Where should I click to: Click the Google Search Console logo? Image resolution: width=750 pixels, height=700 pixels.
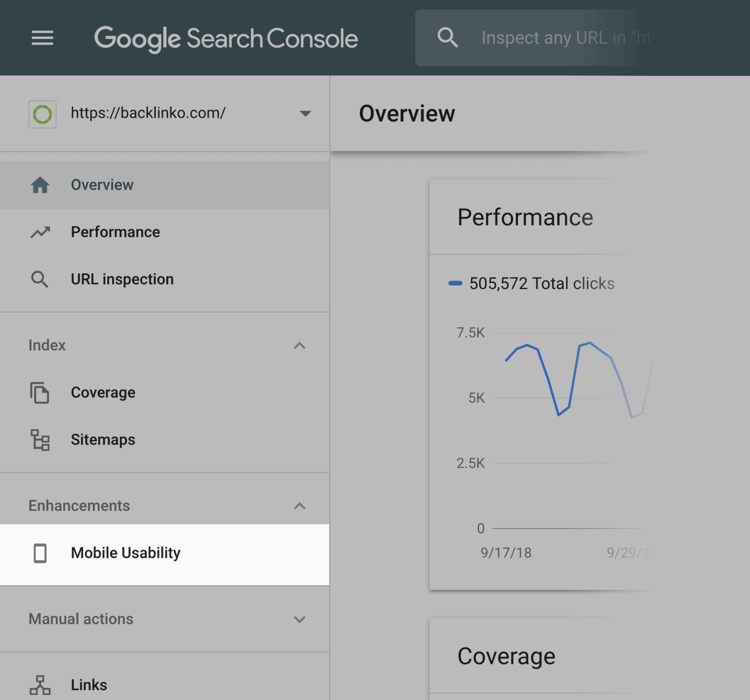226,38
